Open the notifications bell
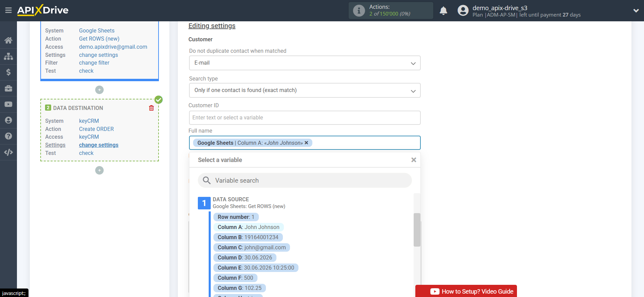This screenshot has height=297, width=644. pos(443,11)
